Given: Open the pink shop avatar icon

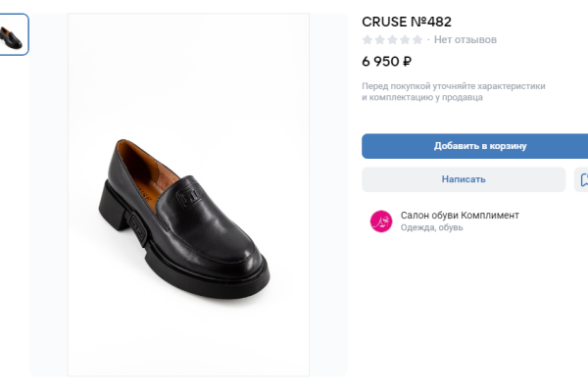Looking at the screenshot, I should tap(380, 221).
